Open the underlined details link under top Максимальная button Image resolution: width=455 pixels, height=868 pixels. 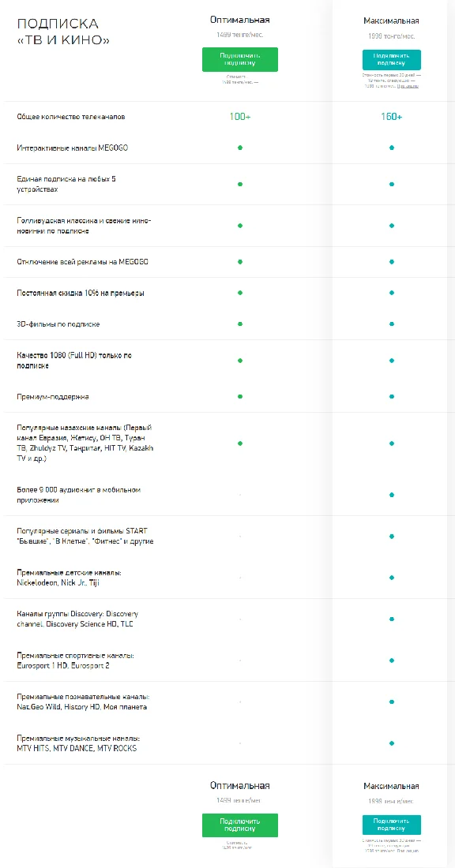(x=408, y=86)
